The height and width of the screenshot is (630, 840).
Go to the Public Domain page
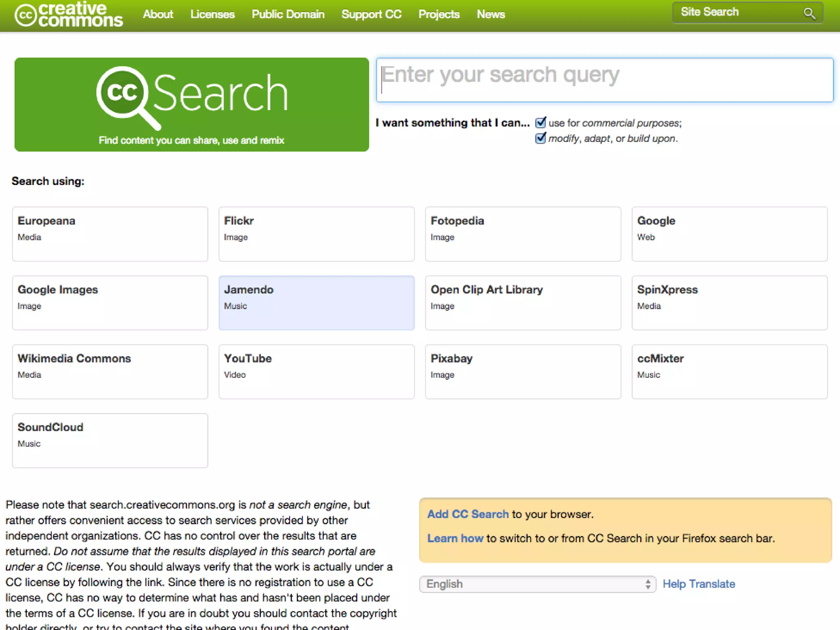(288, 14)
